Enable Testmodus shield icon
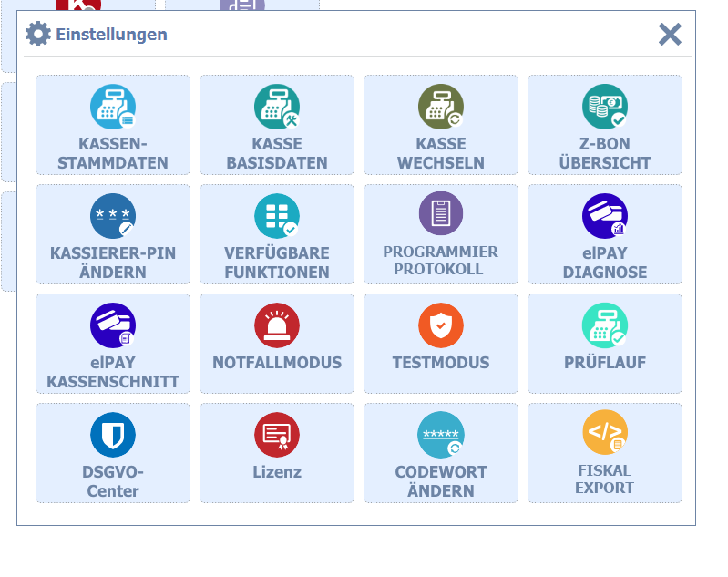The image size is (728, 577). pyautogui.click(x=441, y=325)
